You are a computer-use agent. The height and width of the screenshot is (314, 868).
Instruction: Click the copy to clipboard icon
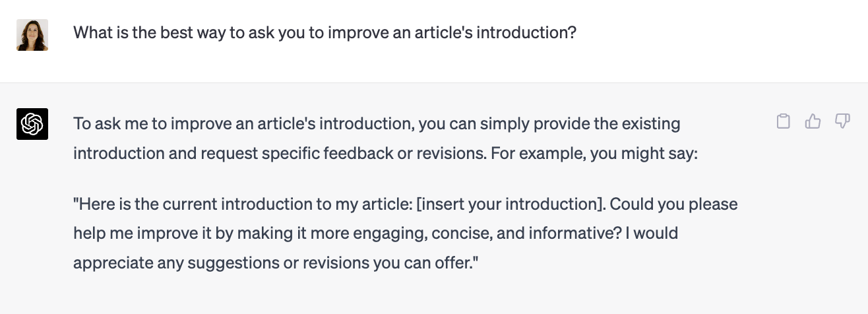(783, 121)
